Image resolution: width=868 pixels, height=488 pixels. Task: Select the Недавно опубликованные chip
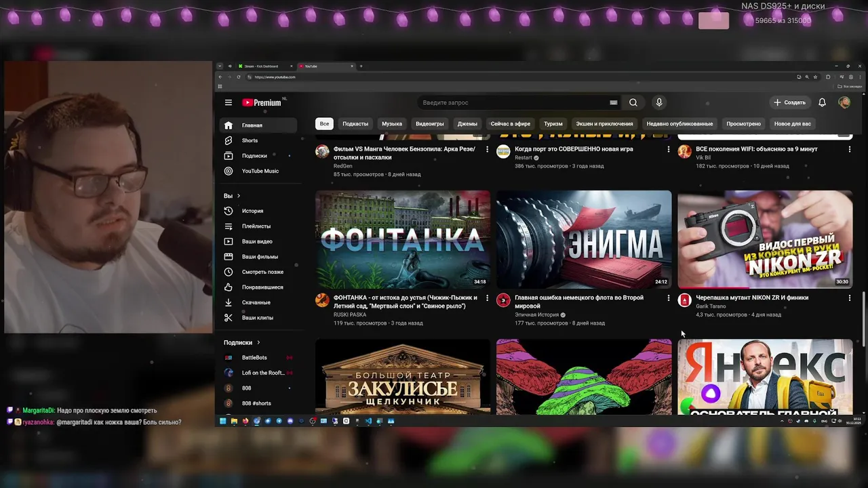coord(679,123)
